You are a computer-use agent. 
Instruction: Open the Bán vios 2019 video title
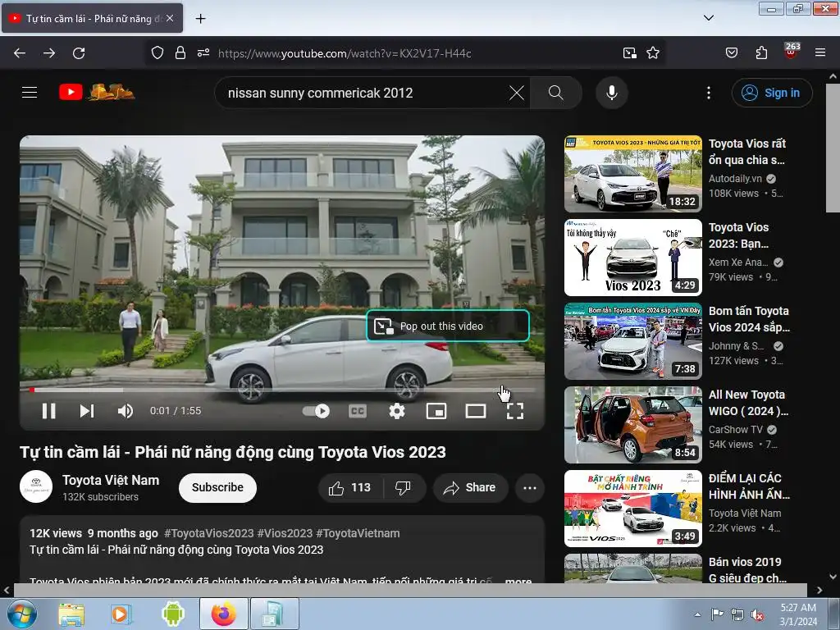pos(748,569)
